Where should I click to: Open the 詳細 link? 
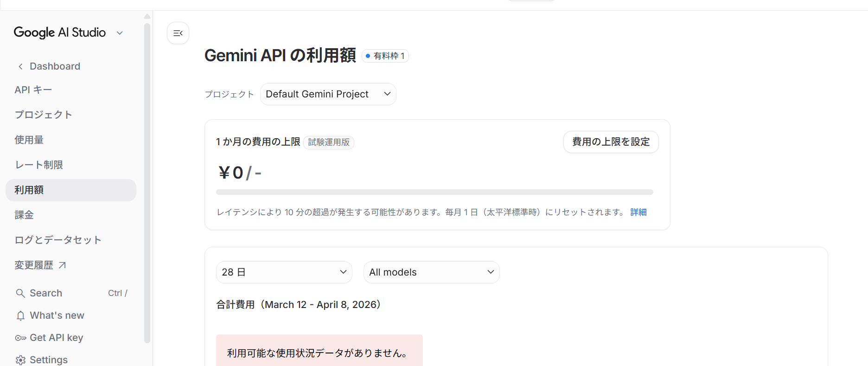pos(638,212)
